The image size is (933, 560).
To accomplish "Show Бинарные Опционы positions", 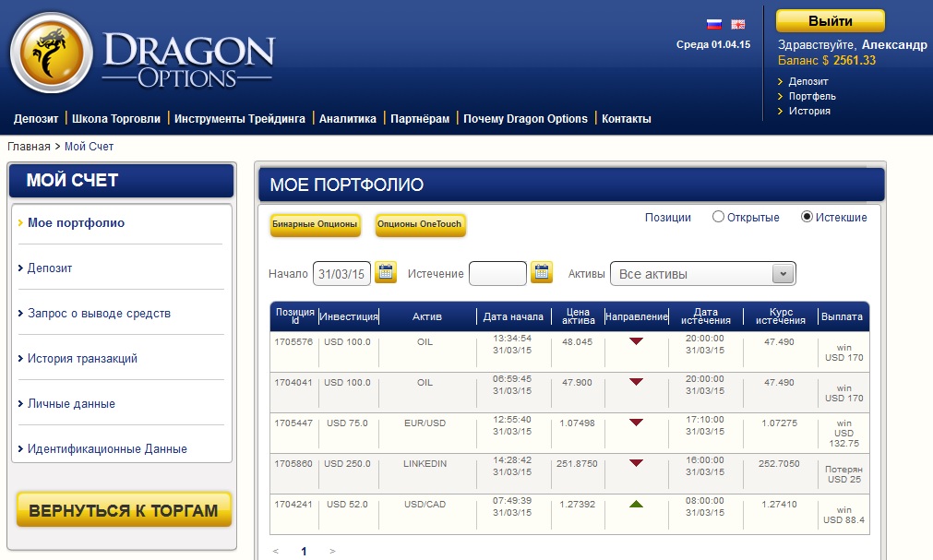I will [315, 225].
